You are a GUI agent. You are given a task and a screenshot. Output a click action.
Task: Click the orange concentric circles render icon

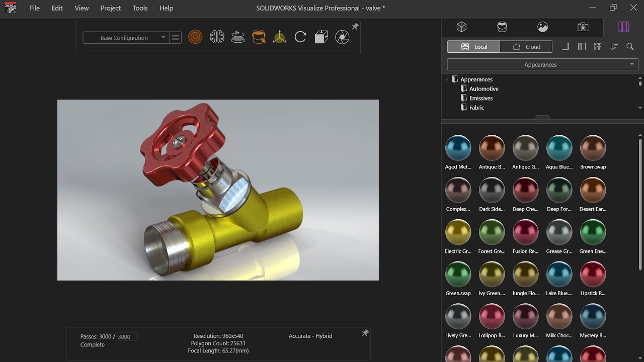[195, 37]
